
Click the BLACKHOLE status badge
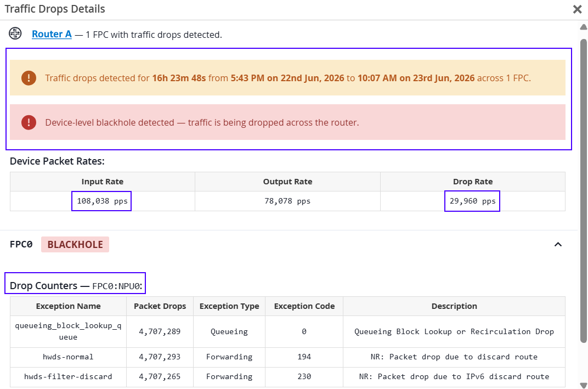[75, 245]
